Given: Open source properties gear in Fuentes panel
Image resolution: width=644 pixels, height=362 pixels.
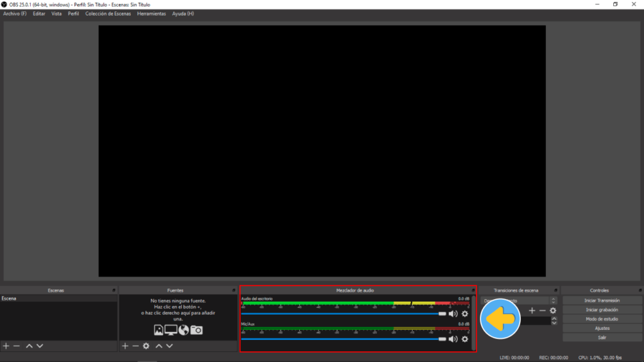Looking at the screenshot, I should click(146, 346).
